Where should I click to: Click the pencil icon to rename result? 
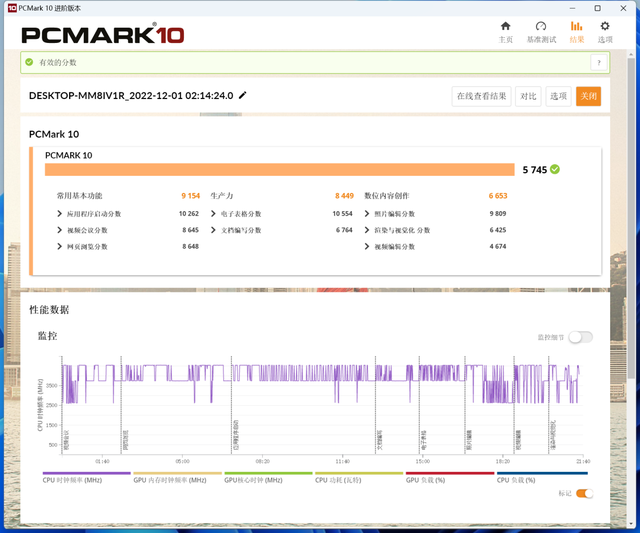click(x=242, y=95)
